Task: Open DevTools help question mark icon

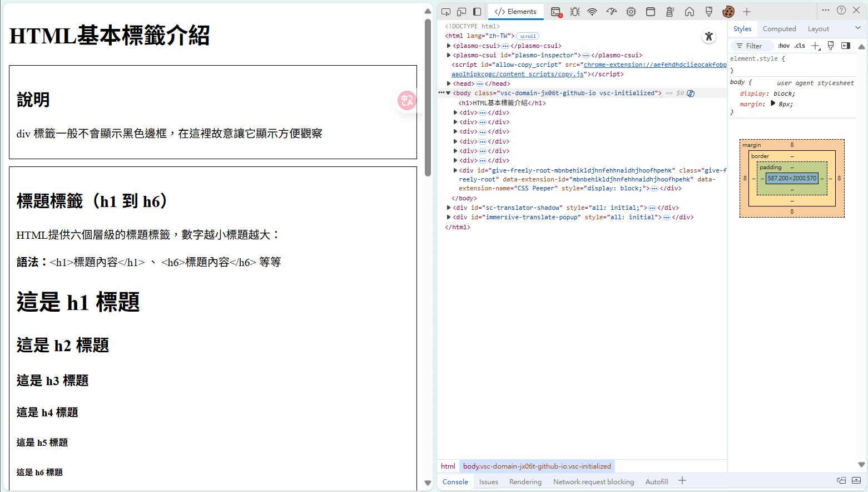Action: coord(841,10)
